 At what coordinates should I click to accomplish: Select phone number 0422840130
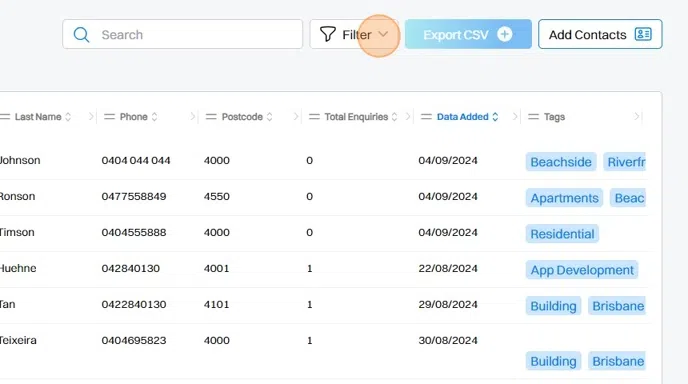pyautogui.click(x=134, y=305)
